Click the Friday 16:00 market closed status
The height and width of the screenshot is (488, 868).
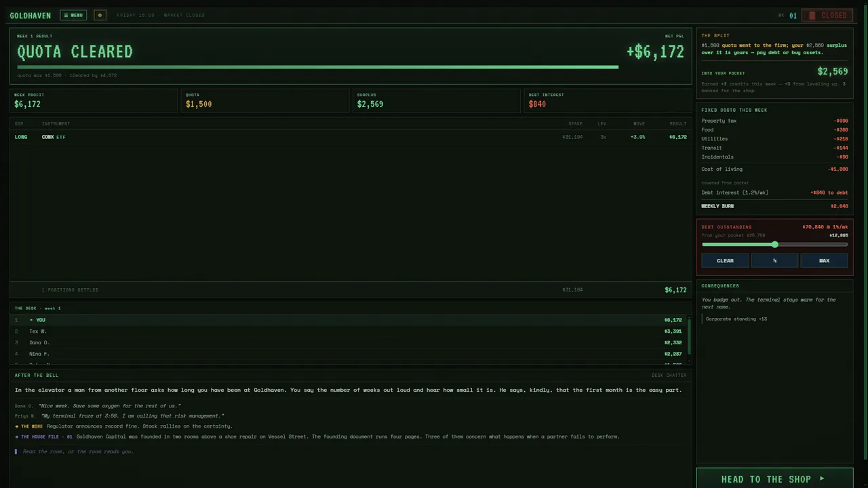[161, 15]
